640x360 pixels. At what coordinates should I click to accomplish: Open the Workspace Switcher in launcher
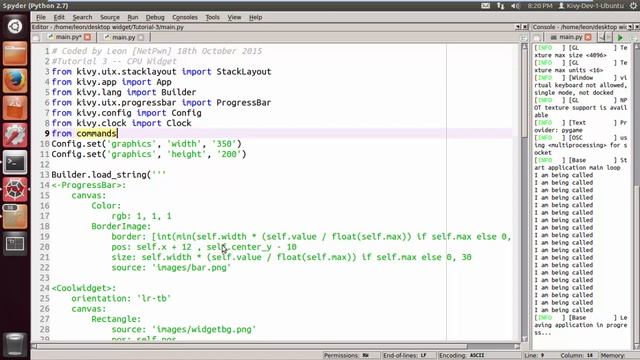click(x=15, y=244)
